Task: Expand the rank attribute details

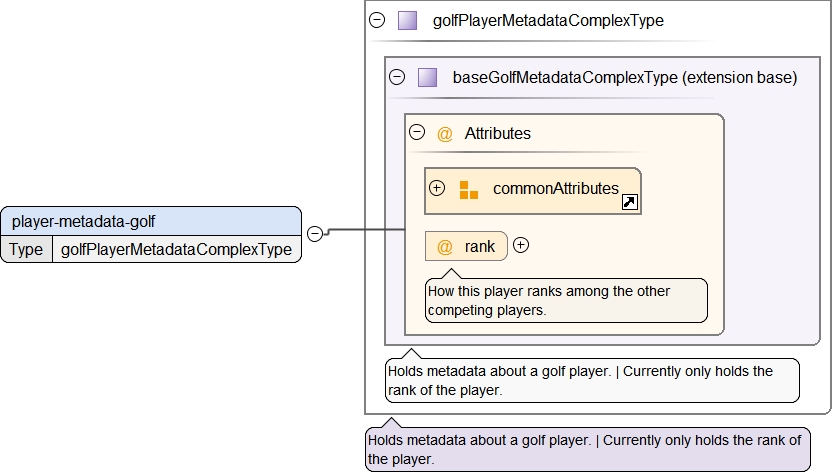Action: click(x=521, y=245)
